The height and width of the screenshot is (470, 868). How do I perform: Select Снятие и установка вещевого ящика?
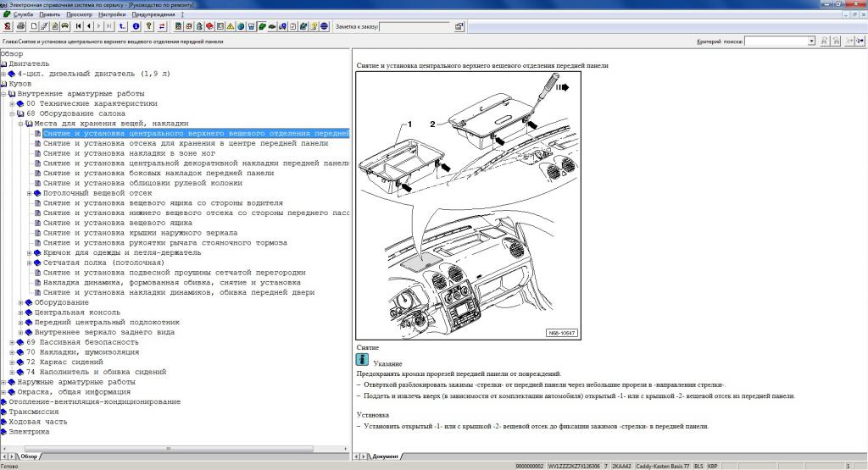click(118, 223)
